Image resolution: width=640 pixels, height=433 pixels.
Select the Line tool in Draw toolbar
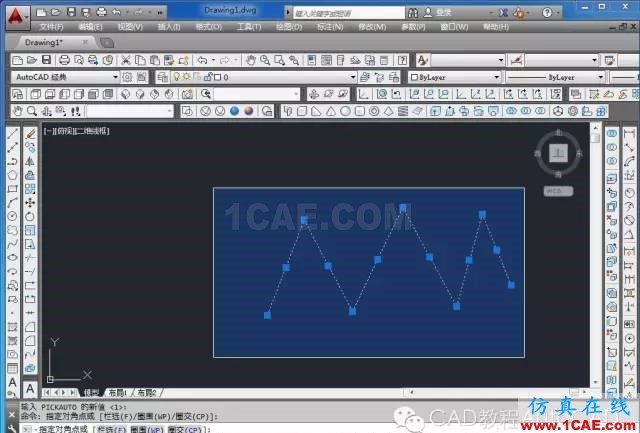(13, 133)
